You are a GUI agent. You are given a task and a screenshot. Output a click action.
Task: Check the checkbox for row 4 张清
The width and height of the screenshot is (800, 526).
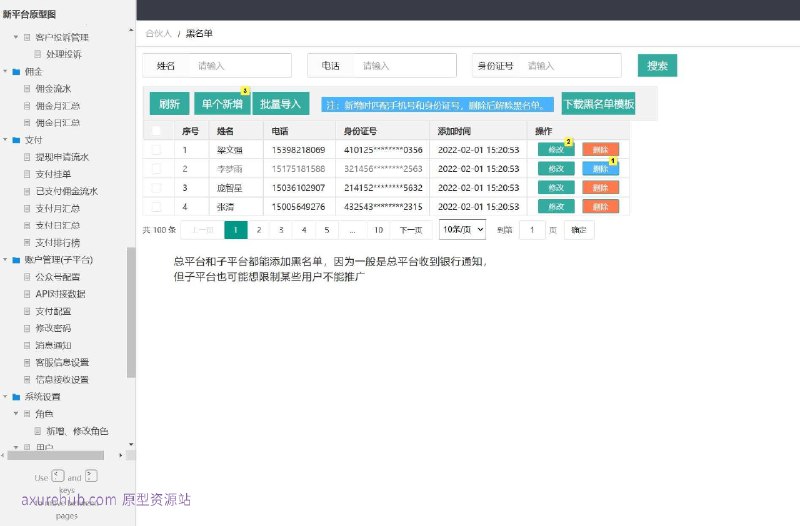[156, 207]
